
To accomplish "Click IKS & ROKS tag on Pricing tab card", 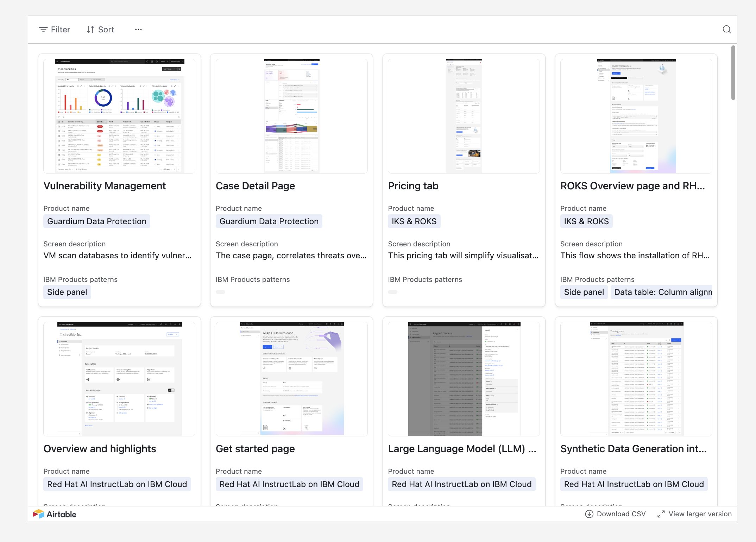I will click(x=414, y=221).
